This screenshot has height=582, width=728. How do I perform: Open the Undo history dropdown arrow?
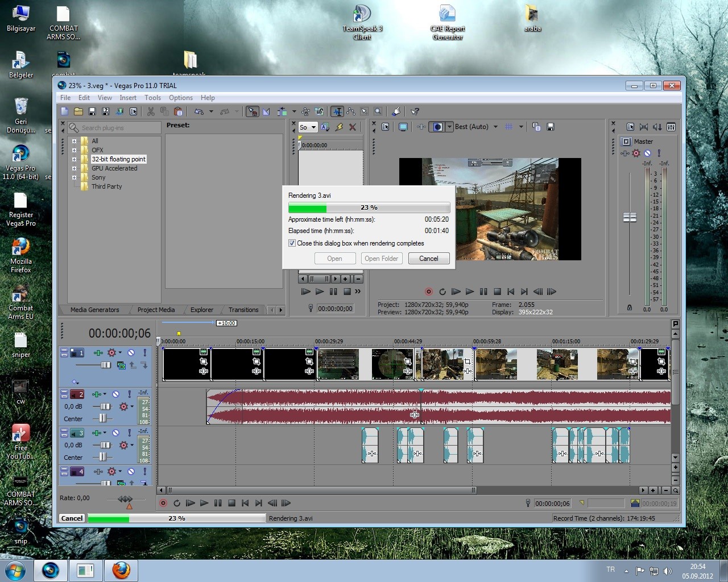click(211, 111)
